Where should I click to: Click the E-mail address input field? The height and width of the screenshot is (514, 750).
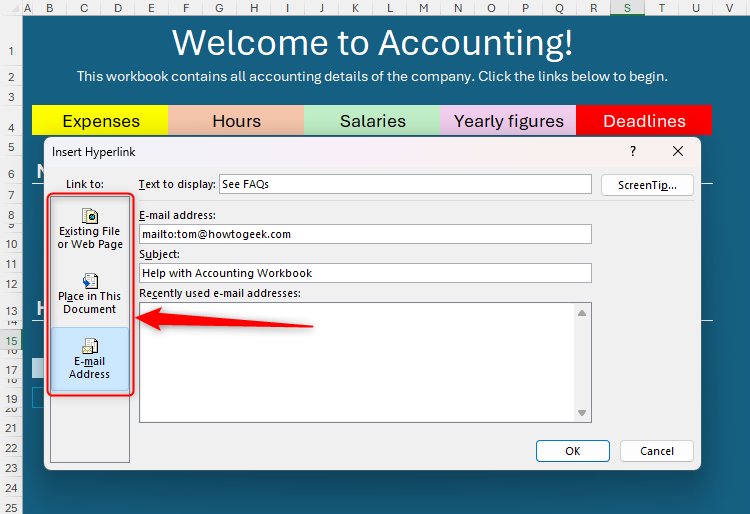(365, 234)
